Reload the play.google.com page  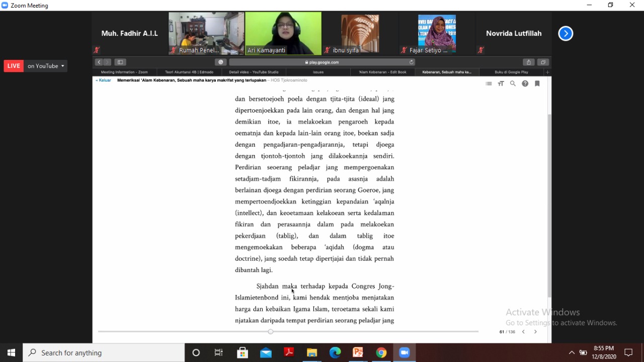coord(412,62)
